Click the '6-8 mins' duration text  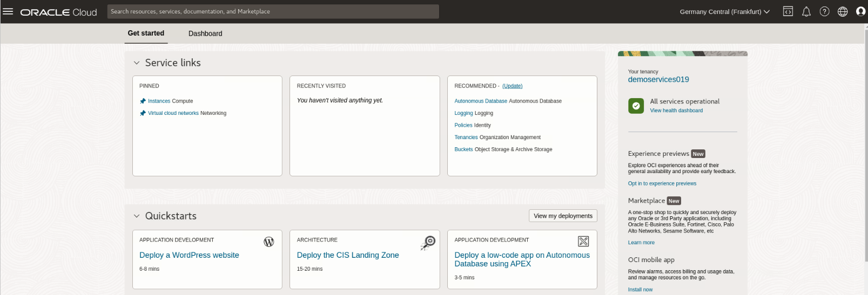(149, 269)
